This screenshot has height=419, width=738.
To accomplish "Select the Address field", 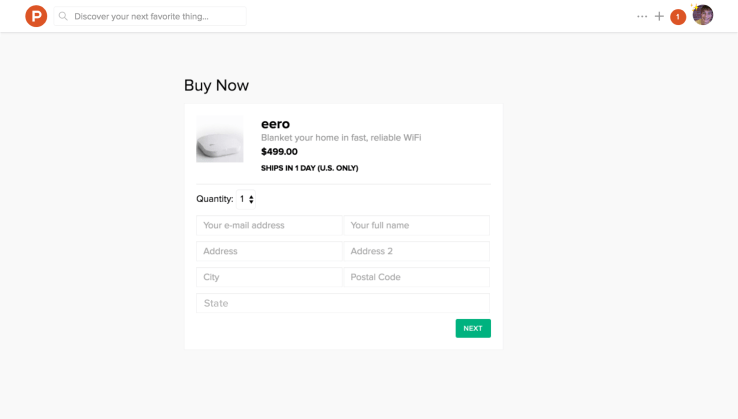I will (269, 251).
